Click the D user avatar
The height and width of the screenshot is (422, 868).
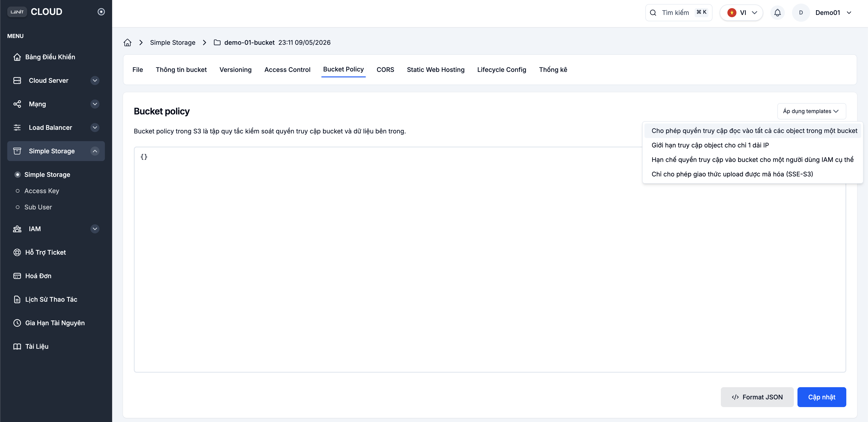point(801,13)
